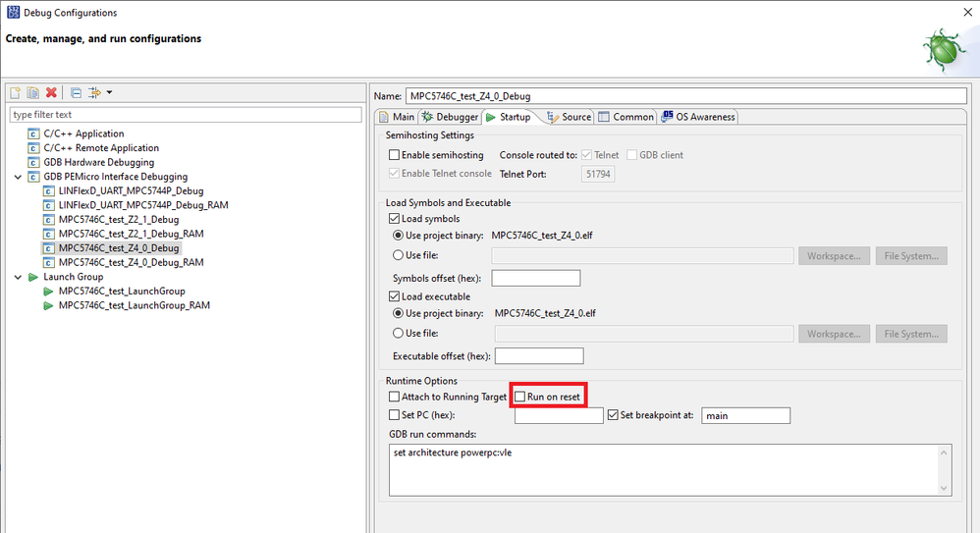
Task: Click in the type filter text field
Action: point(186,114)
